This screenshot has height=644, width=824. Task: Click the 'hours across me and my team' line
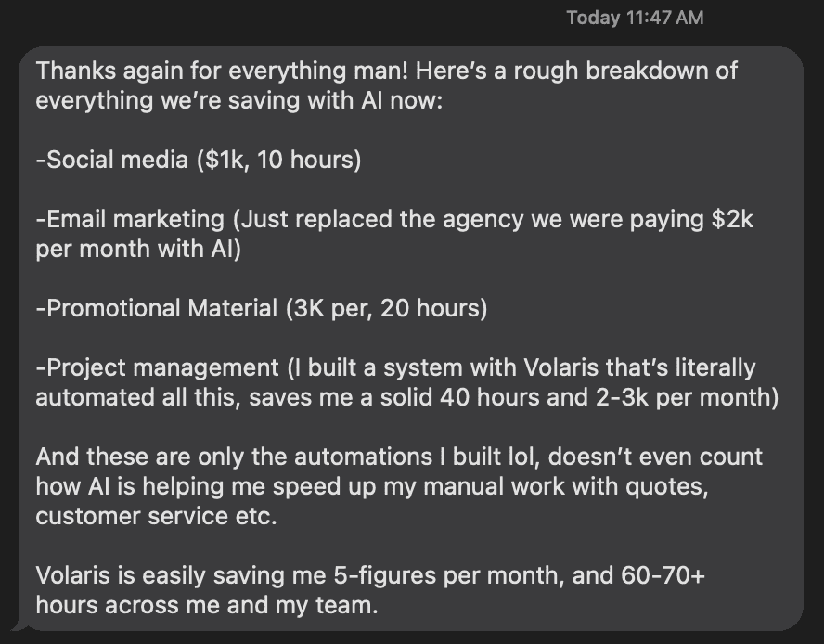[207, 606]
